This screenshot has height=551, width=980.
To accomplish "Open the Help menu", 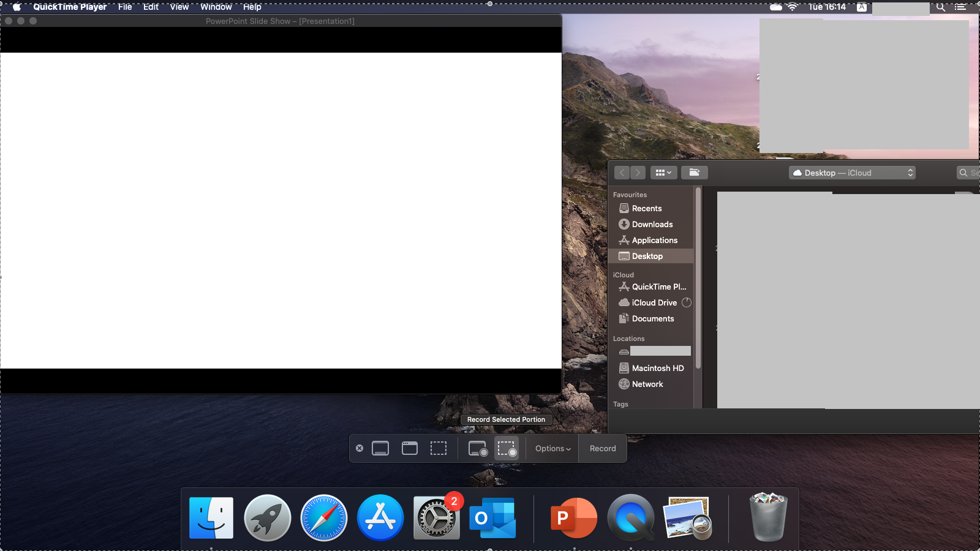I will point(252,7).
